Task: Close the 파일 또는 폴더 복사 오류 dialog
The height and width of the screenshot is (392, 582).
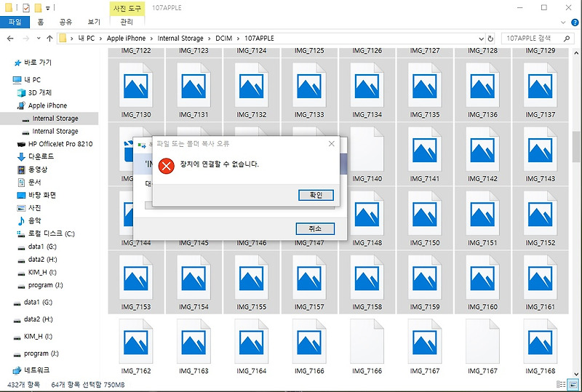Action: coord(332,144)
